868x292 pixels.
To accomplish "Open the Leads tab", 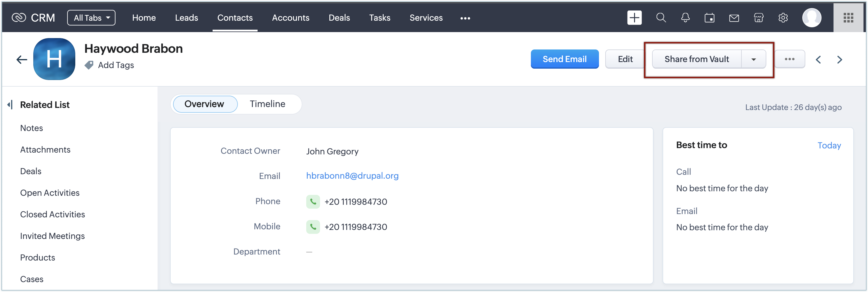I will [x=186, y=18].
